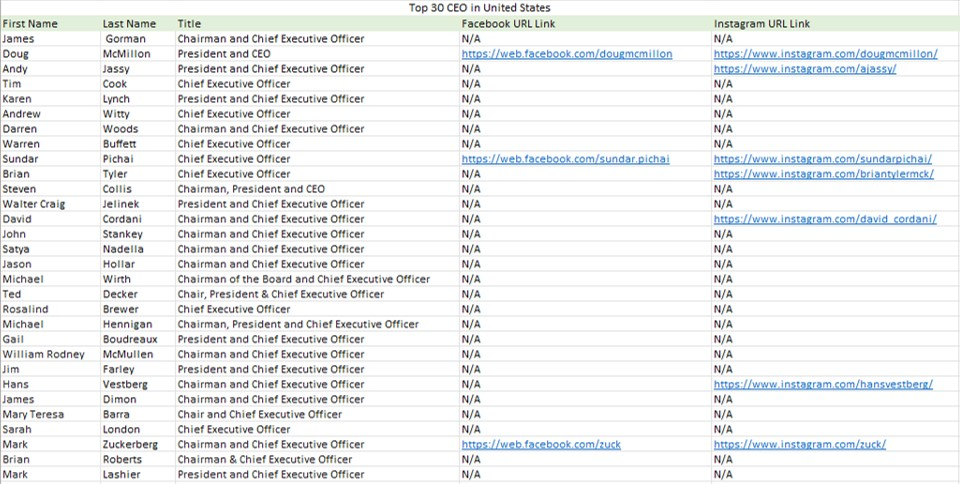Click the 'Walter Craig' first name cell
This screenshot has width=960, height=484.
tap(34, 204)
